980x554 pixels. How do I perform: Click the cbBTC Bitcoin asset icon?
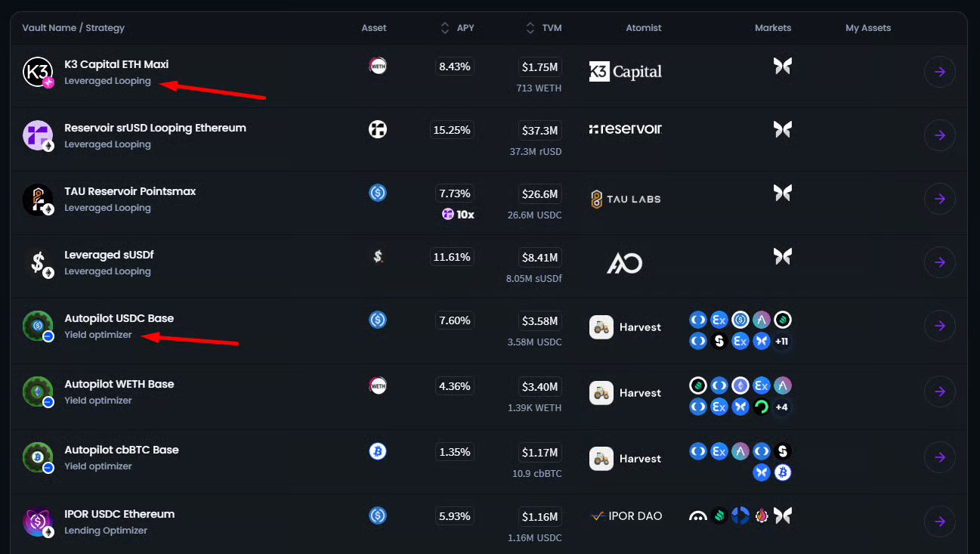point(378,451)
